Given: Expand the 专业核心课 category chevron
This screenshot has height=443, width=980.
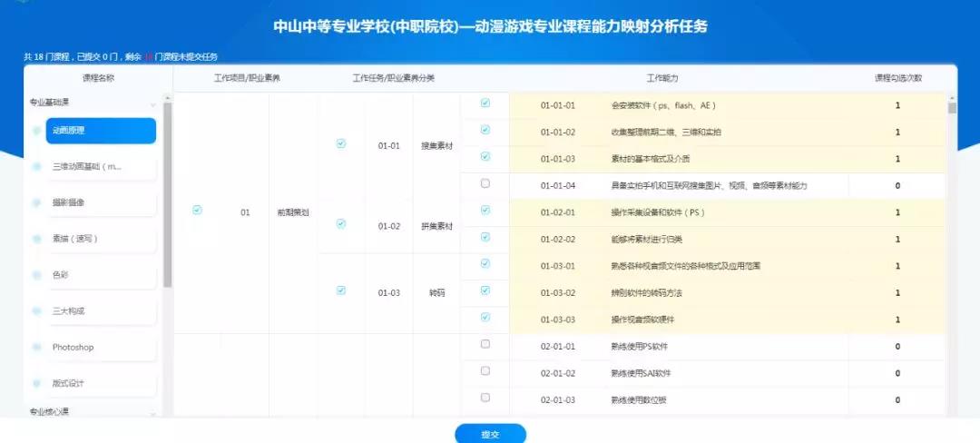Looking at the screenshot, I should [152, 414].
